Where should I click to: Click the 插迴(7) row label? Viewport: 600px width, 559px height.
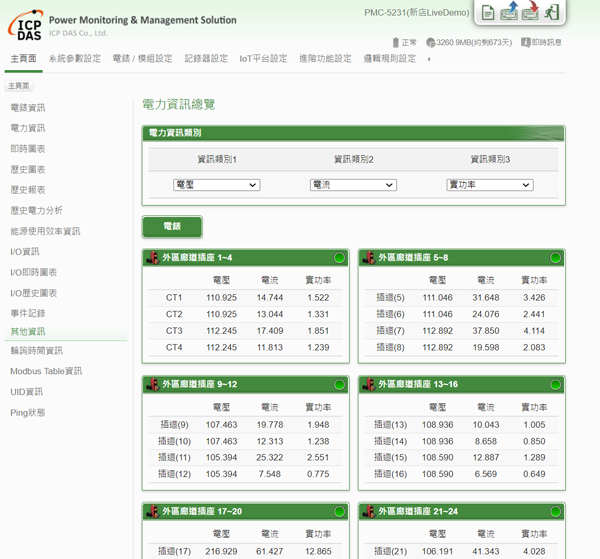[x=390, y=331]
